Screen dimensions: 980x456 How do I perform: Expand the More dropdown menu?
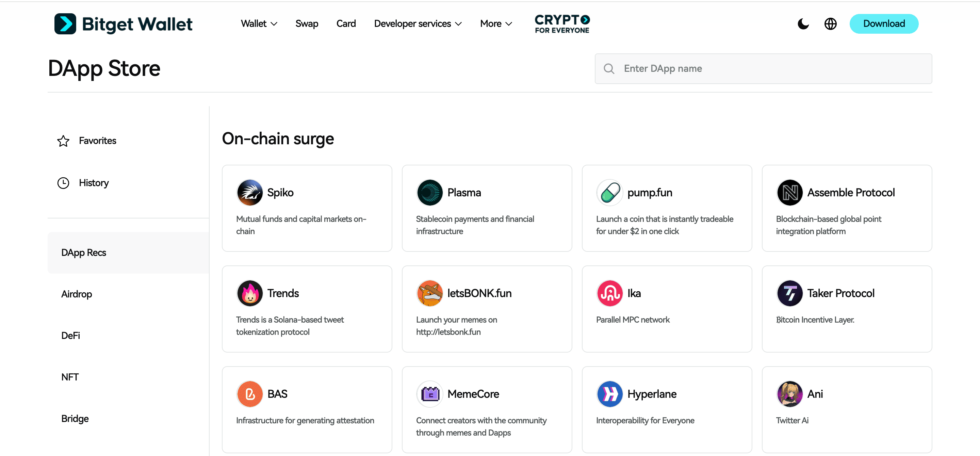496,23
